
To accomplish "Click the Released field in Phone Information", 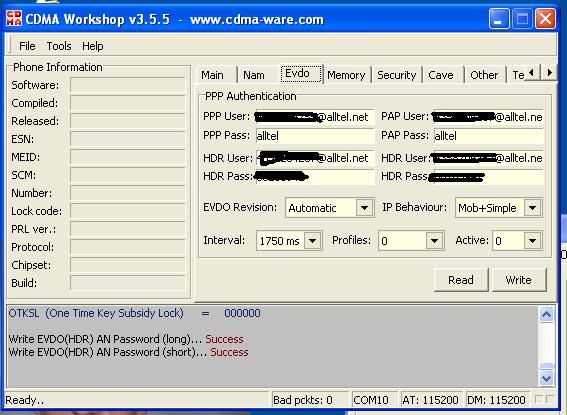I will 128,121.
